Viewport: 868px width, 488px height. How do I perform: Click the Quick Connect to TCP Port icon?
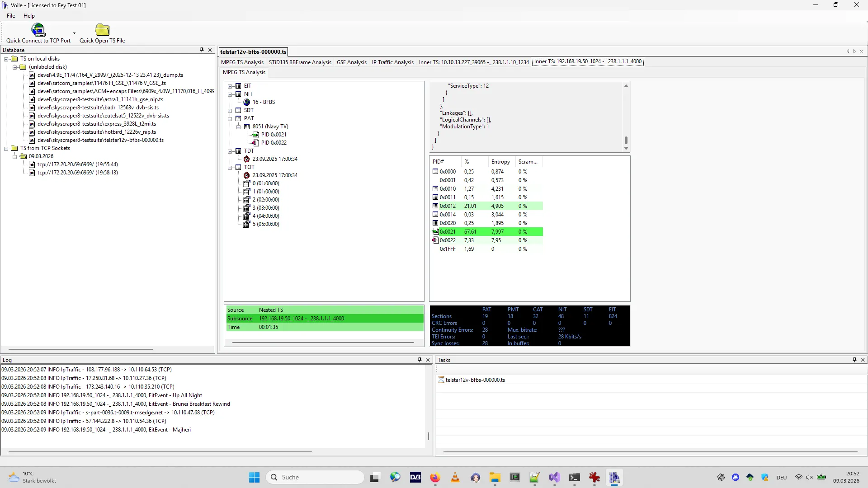[x=38, y=30]
